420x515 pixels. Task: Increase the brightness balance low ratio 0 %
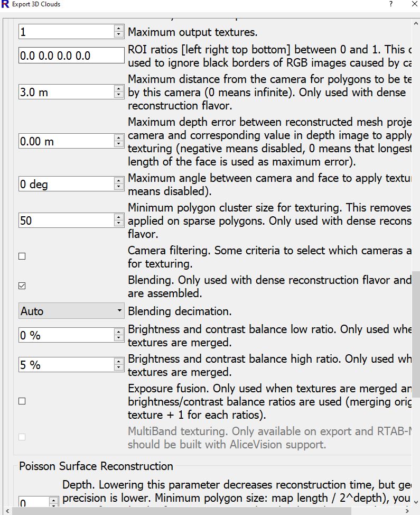[118, 332]
